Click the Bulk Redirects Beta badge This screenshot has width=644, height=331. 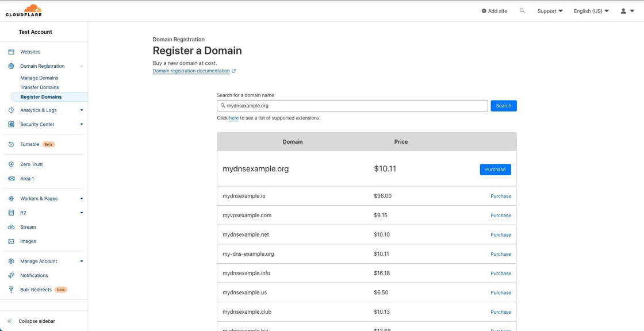pyautogui.click(x=61, y=290)
